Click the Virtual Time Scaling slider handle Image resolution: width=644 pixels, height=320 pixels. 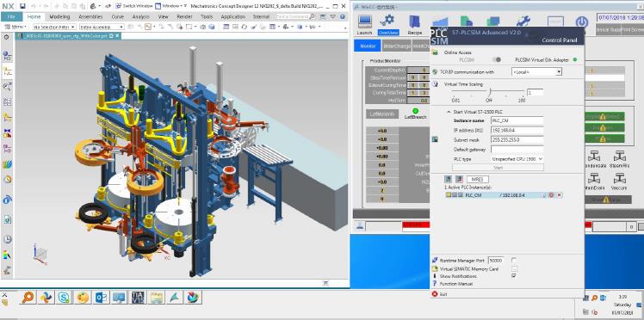tap(490, 91)
